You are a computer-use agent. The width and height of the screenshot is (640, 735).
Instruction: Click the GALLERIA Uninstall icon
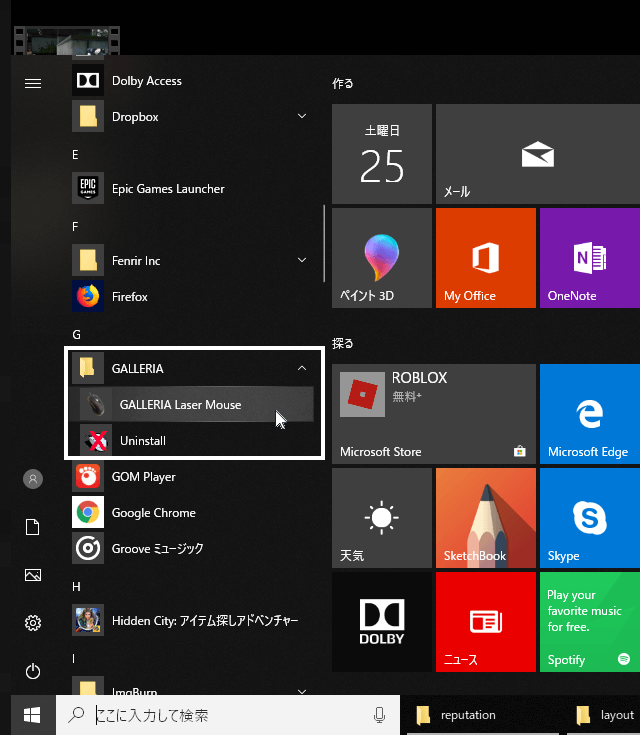click(96, 441)
